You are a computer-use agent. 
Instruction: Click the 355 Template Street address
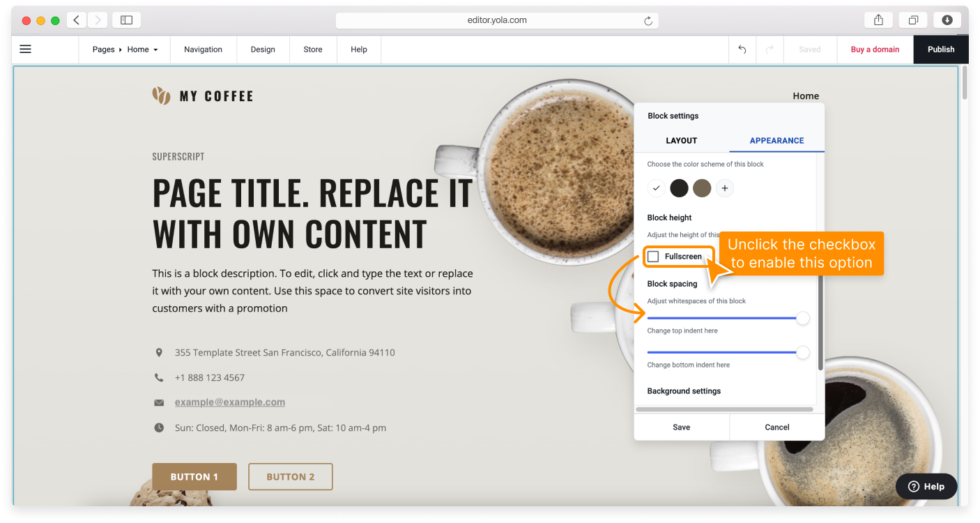click(x=285, y=353)
